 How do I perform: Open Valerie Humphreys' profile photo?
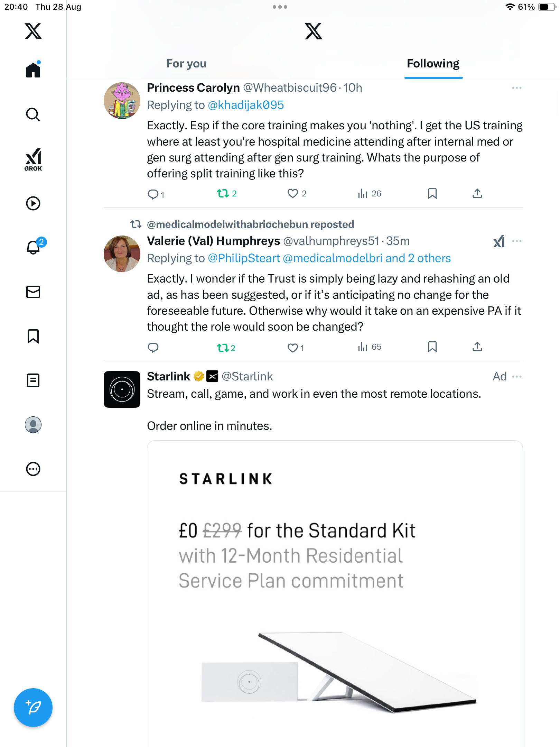[x=122, y=254]
